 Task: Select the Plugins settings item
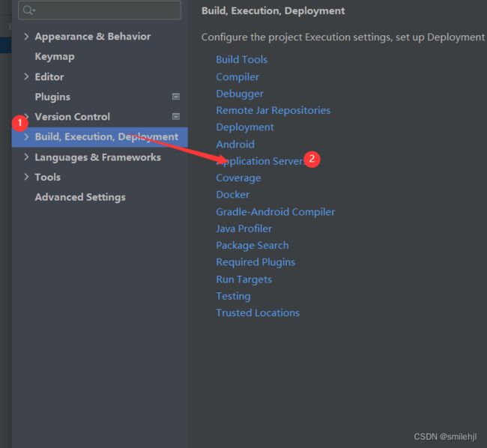click(x=52, y=97)
